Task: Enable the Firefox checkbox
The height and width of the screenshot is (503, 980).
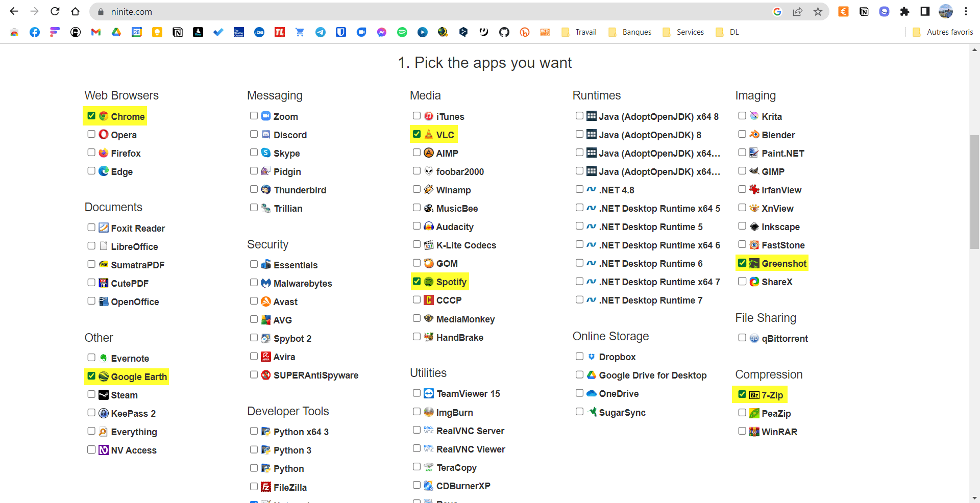Action: click(91, 152)
